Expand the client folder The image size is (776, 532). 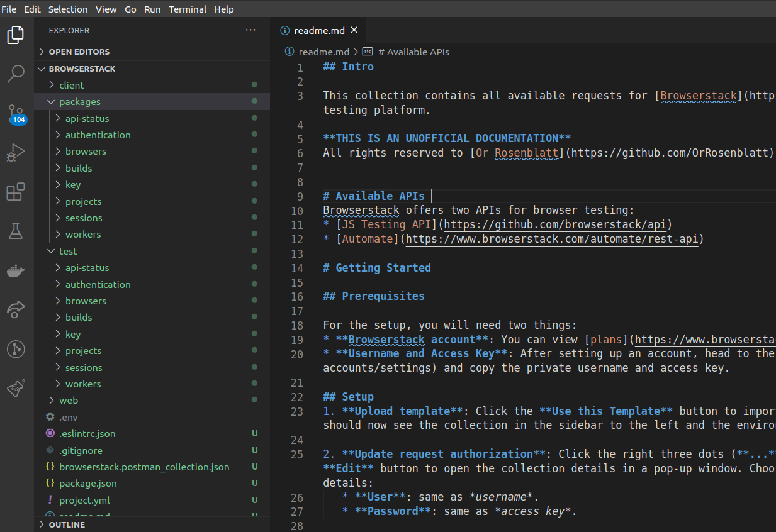click(71, 85)
